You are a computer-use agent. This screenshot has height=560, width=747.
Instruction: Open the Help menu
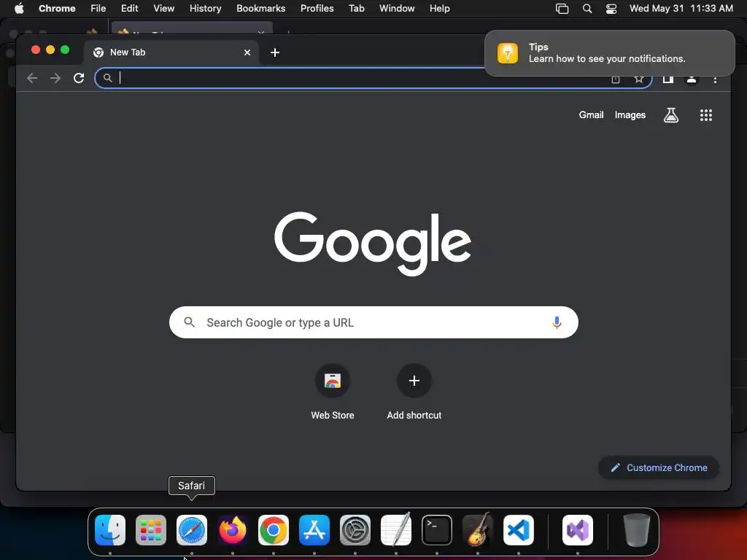point(439,8)
